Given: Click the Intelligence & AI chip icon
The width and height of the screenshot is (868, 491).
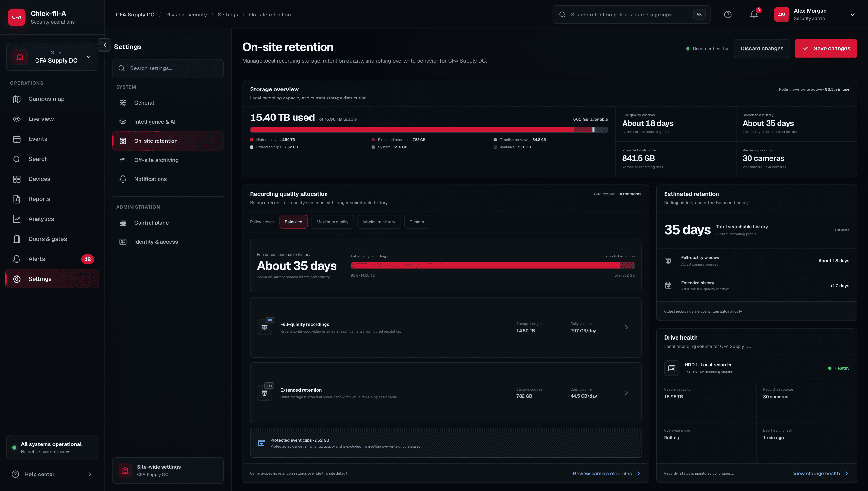Looking at the screenshot, I should (123, 122).
